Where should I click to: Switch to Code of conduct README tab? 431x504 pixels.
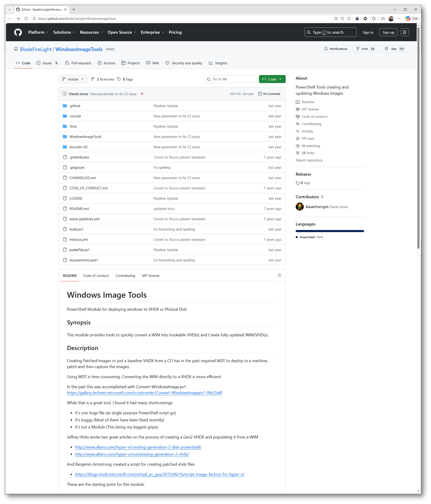point(96,276)
